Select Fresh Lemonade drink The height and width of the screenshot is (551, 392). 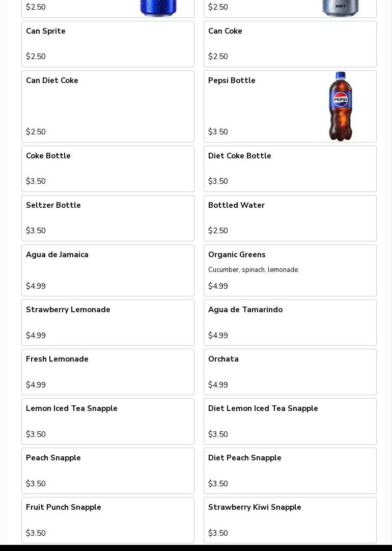click(x=108, y=372)
